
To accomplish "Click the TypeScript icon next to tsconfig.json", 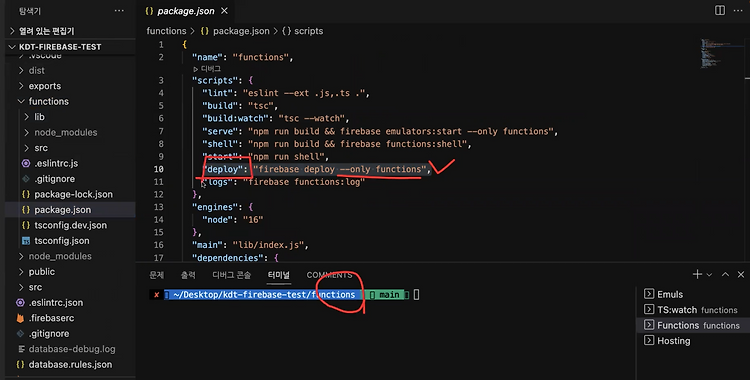I will click(26, 241).
